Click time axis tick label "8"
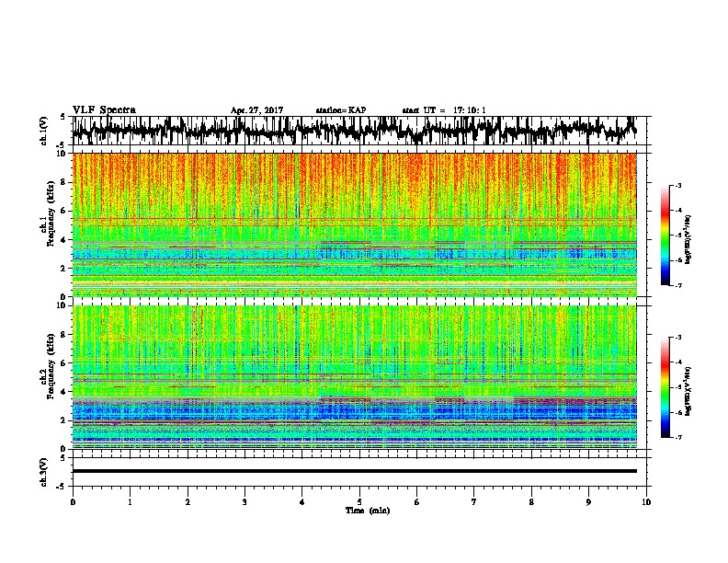 pyautogui.click(x=531, y=502)
